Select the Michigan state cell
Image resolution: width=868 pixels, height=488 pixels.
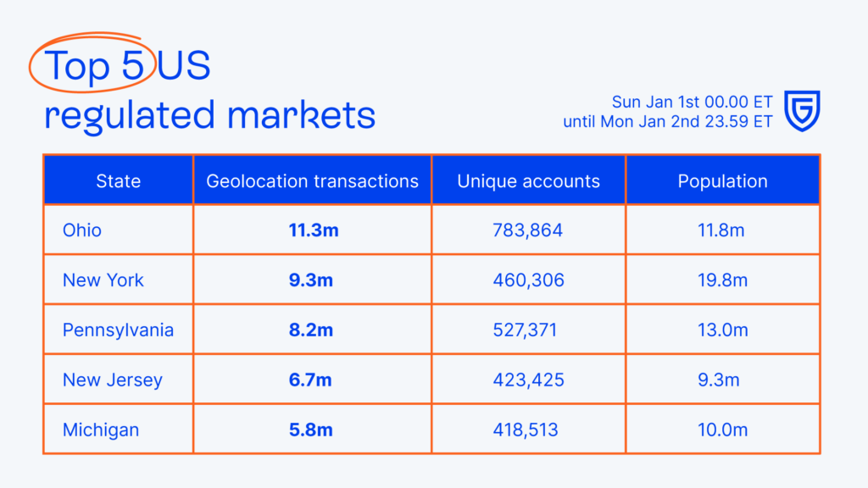click(101, 430)
